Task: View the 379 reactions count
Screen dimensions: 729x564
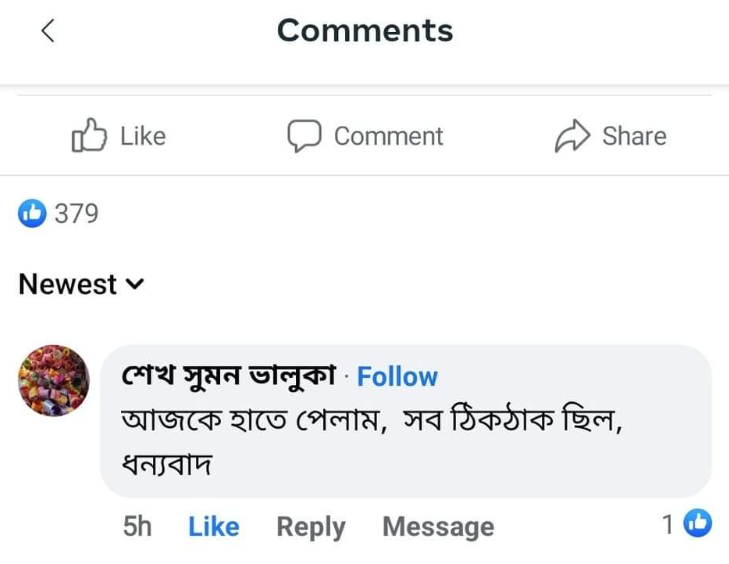Action: (76, 213)
